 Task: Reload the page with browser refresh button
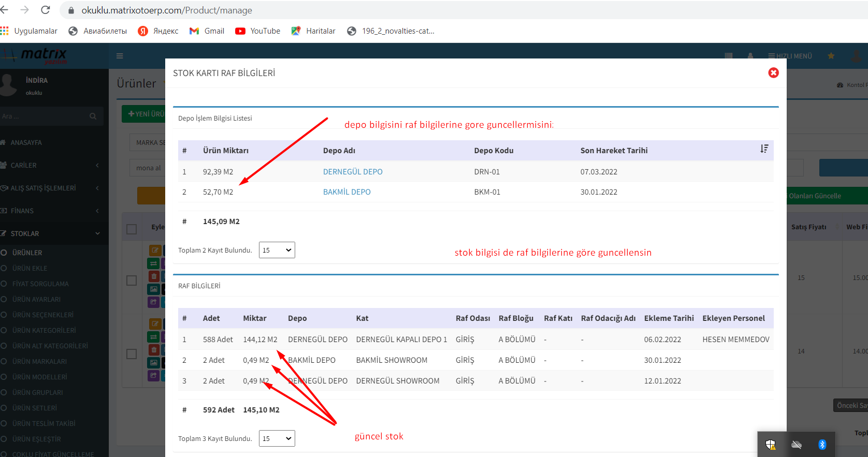coord(46,10)
